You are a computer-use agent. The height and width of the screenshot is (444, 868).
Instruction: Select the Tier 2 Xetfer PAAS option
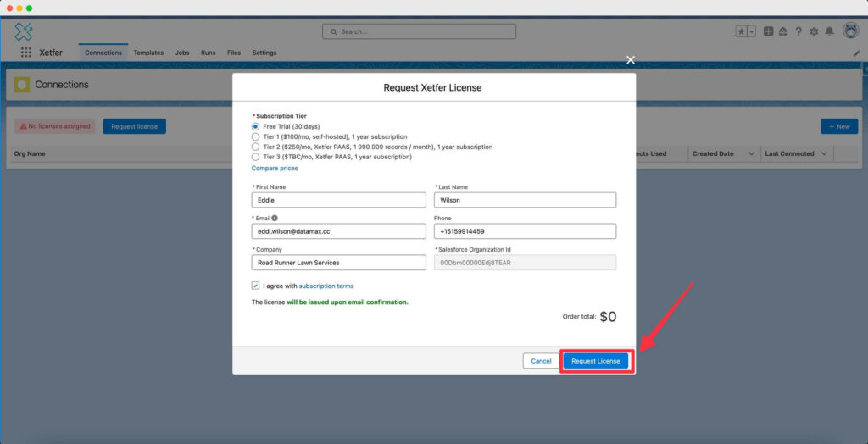255,147
